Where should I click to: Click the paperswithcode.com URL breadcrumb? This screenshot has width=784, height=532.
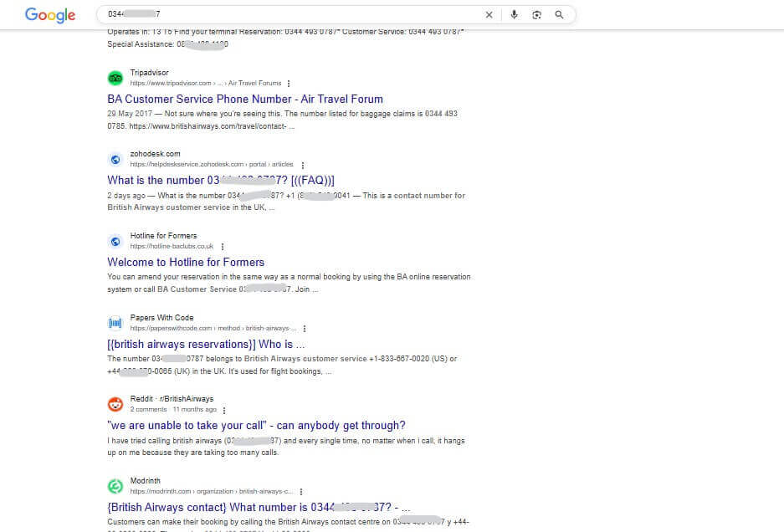coord(213,328)
